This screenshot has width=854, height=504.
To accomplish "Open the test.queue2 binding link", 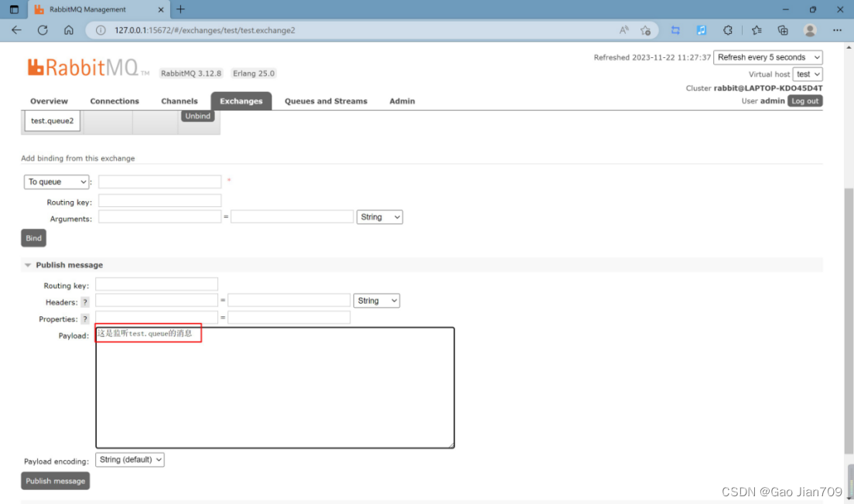I will click(x=53, y=121).
